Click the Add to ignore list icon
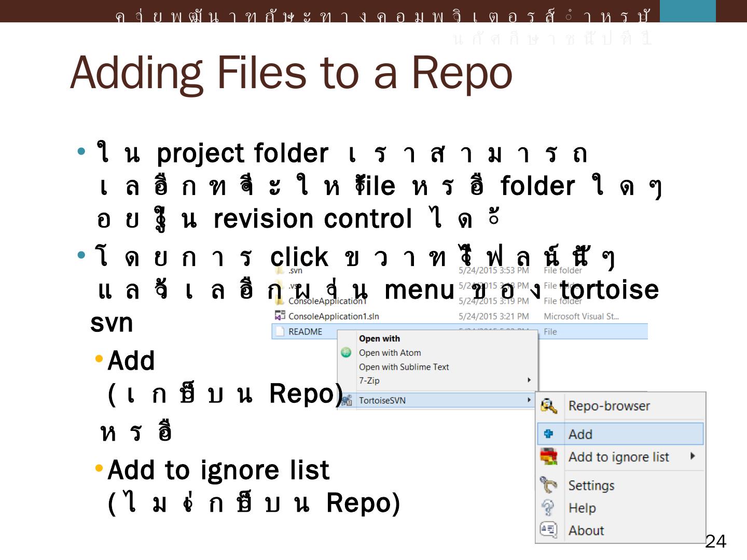The height and width of the screenshot is (560, 747). (x=548, y=457)
